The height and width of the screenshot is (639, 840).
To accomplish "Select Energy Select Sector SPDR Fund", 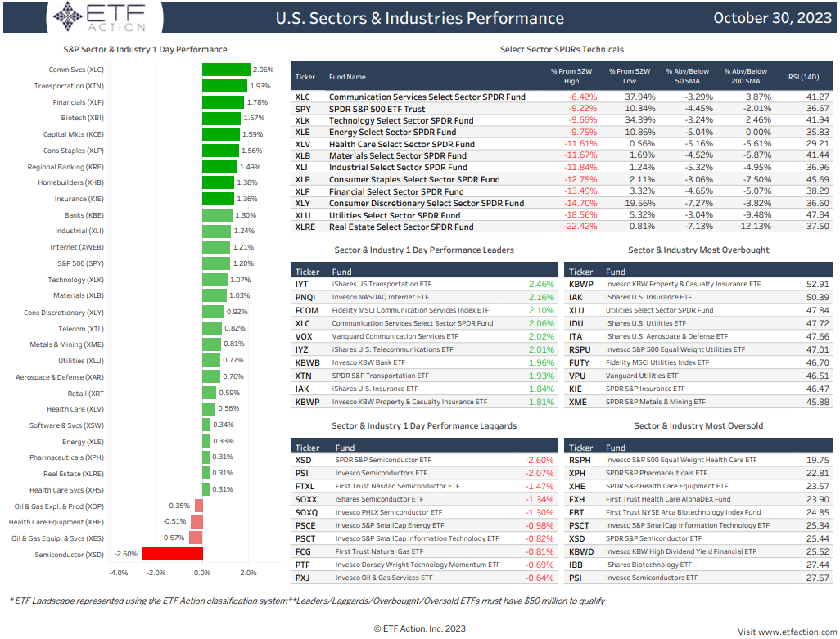I will pyautogui.click(x=393, y=133).
